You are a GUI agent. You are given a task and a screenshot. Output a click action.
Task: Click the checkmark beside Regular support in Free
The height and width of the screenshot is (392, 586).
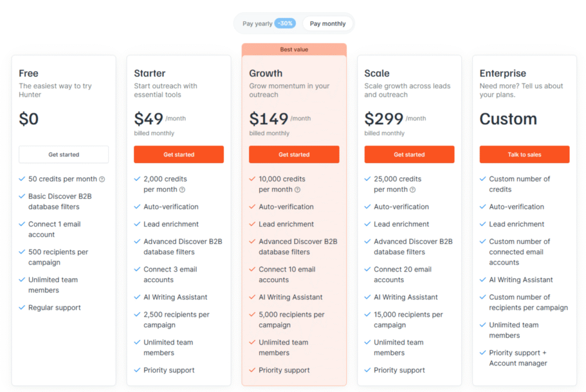point(21,307)
